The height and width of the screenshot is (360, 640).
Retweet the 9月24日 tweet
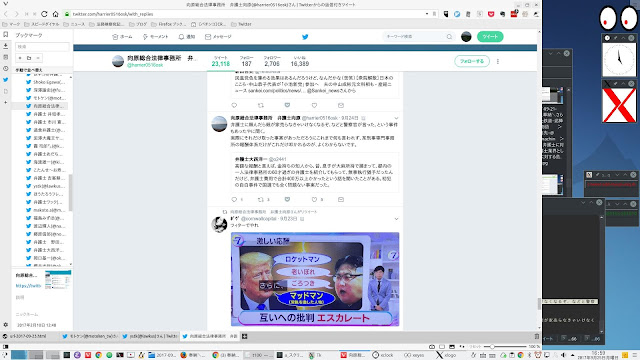point(261,200)
